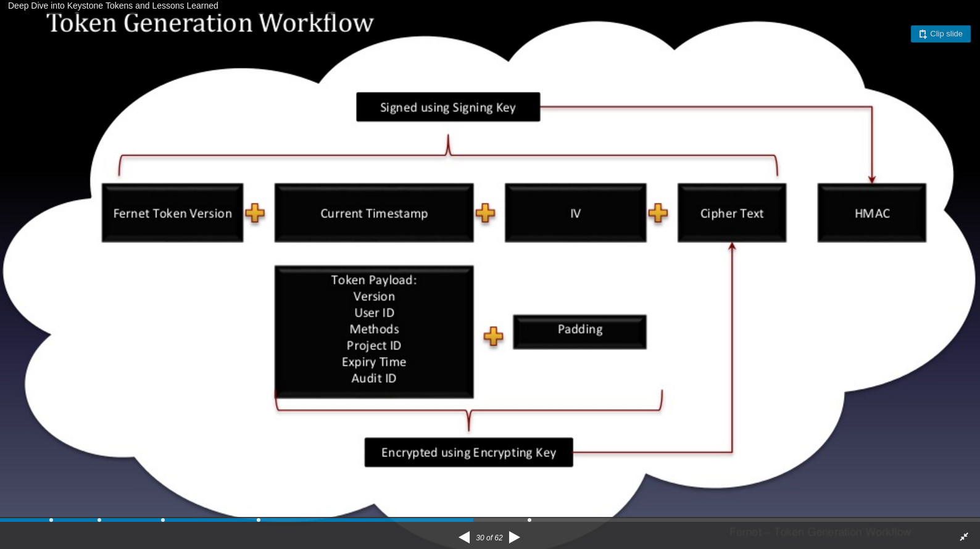
Task: Click the slide progress bar
Action: [490, 520]
